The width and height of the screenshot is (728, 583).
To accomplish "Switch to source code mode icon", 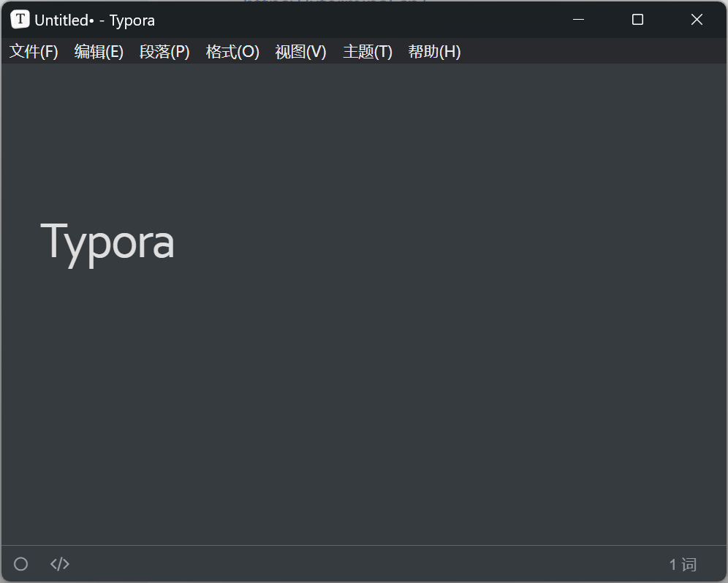I will pyautogui.click(x=60, y=564).
